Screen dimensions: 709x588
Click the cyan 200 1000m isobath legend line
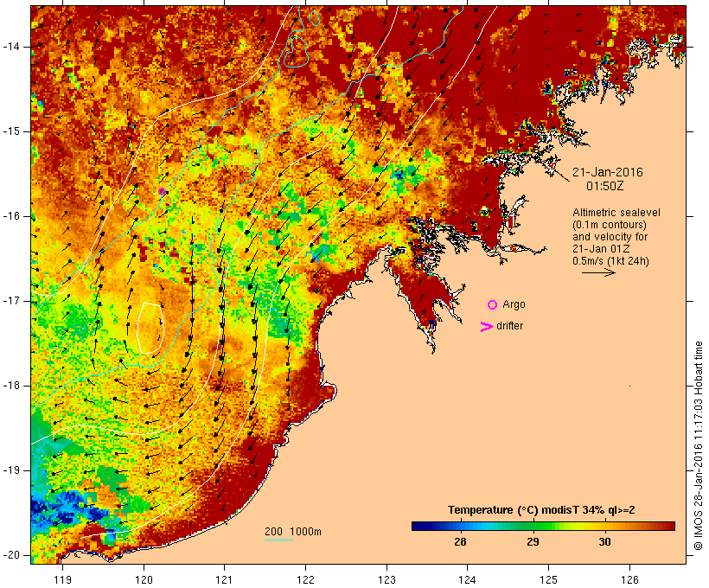point(279,540)
